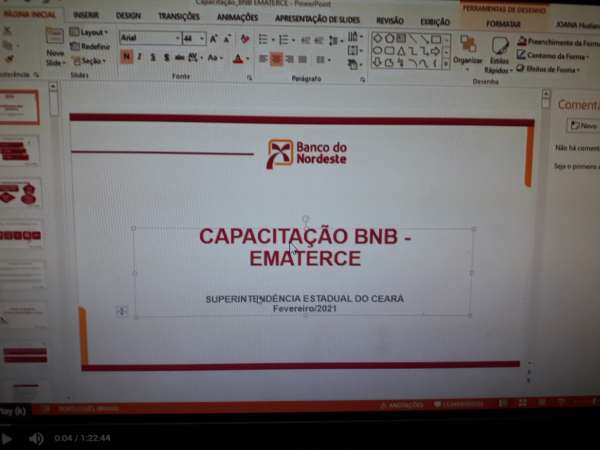The width and height of the screenshot is (600, 450).
Task: Switch to the APRESENTAÇÃO DE SLIDES tab
Action: [x=317, y=19]
